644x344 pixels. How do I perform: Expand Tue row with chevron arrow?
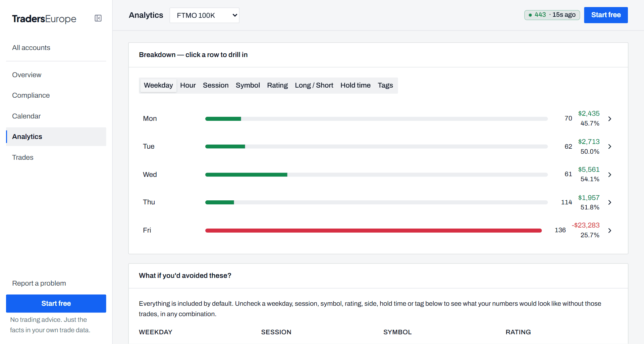(610, 147)
